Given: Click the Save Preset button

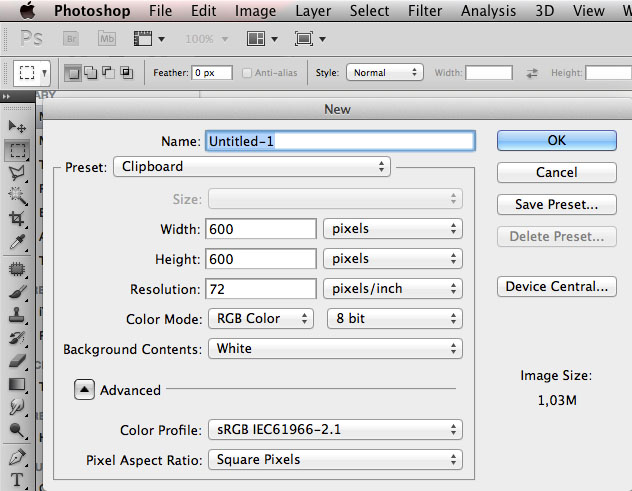Looking at the screenshot, I should 556,204.
